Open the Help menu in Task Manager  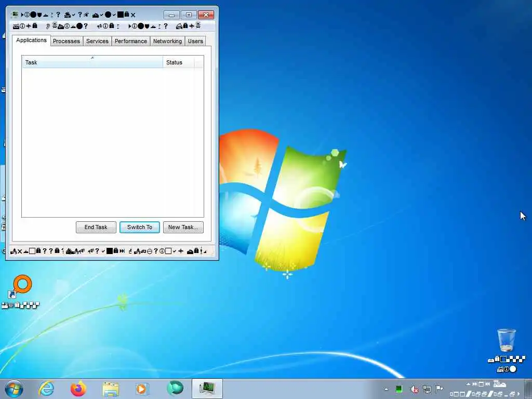tap(188, 26)
